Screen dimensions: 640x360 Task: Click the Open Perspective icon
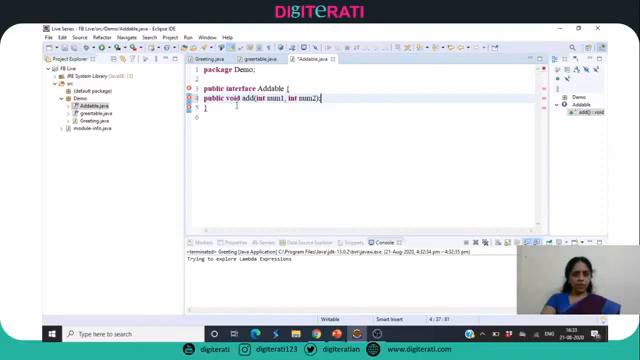(588, 48)
